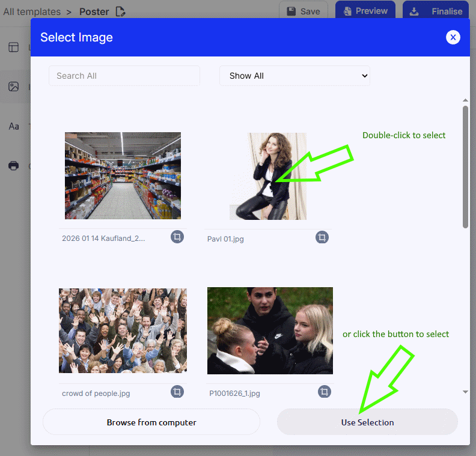Focus the Search All input field
Screen dimensions: 476x456
point(124,76)
